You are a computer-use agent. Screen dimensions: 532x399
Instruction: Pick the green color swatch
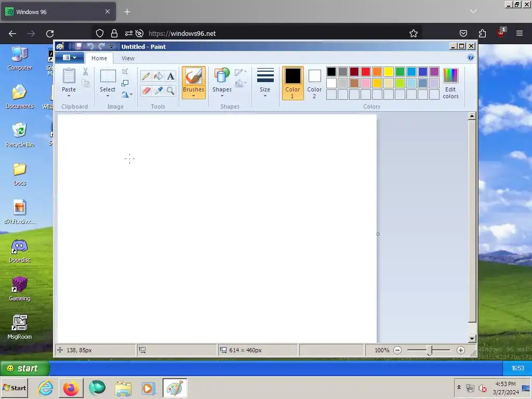click(x=400, y=72)
